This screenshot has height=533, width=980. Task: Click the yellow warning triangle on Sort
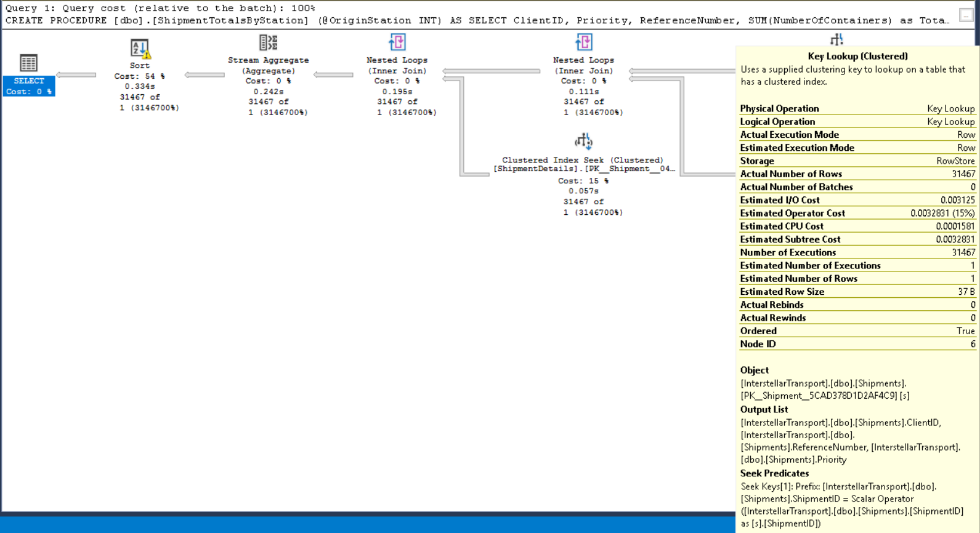147,55
